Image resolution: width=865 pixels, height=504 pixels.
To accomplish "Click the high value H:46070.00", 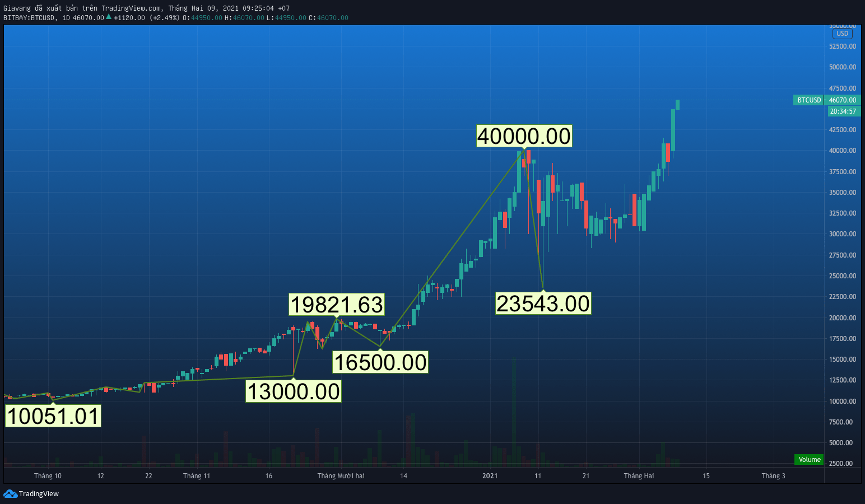I will pyautogui.click(x=245, y=18).
